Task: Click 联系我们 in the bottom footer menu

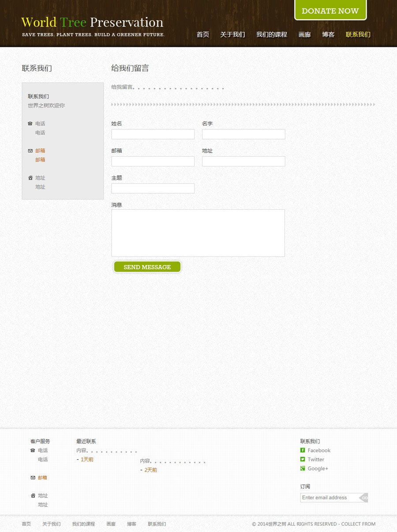Action: [x=157, y=524]
